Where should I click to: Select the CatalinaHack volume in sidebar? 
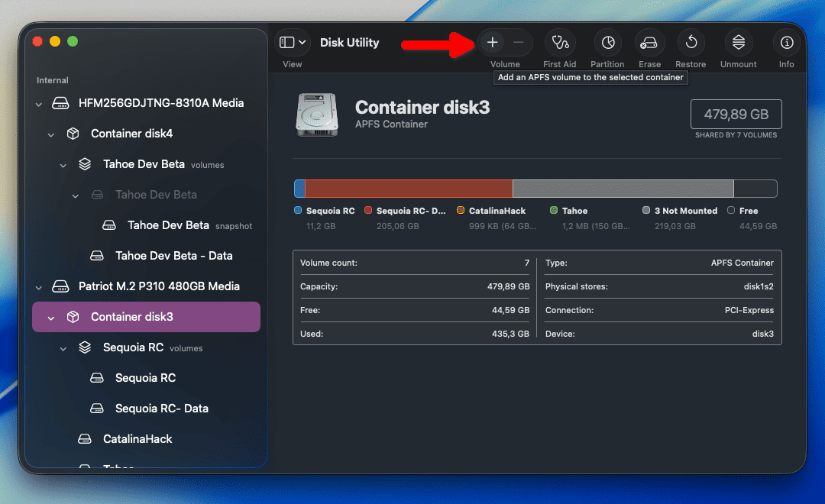[137, 439]
